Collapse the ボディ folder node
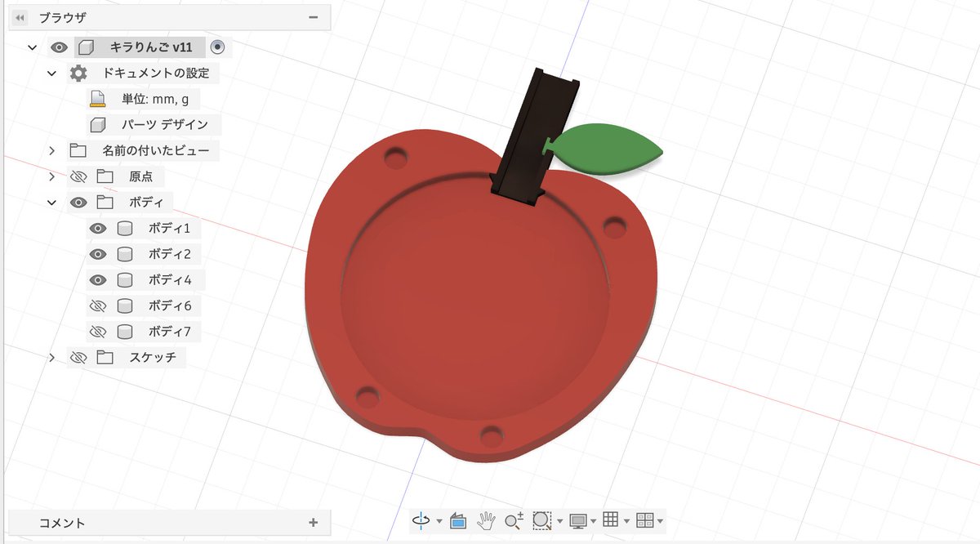Screen dimensions: 980x544 [51, 203]
